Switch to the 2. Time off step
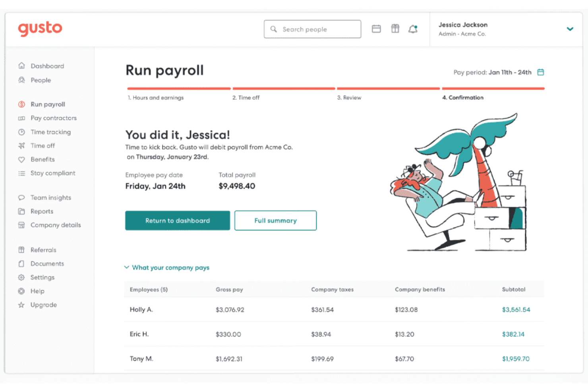588x392 pixels. [246, 97]
